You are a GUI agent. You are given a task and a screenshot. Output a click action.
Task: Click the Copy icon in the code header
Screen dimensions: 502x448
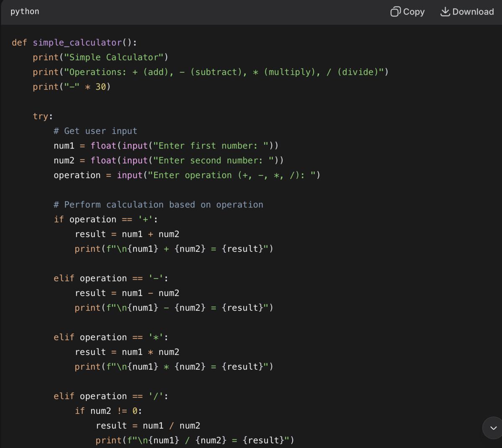pyautogui.click(x=395, y=12)
